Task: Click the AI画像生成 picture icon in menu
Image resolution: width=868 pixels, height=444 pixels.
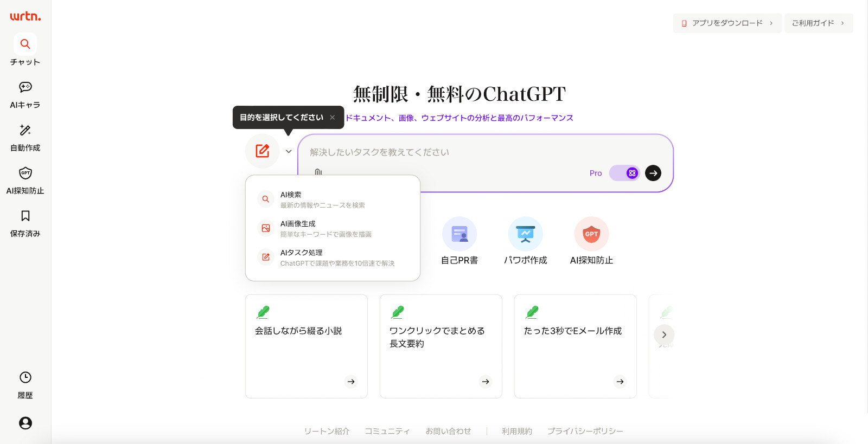Action: pos(266,228)
